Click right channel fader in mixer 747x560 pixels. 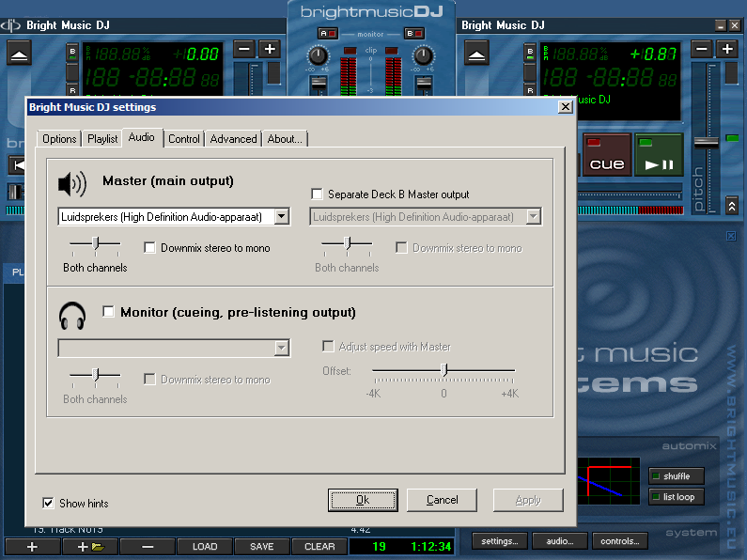pyautogui.click(x=424, y=83)
